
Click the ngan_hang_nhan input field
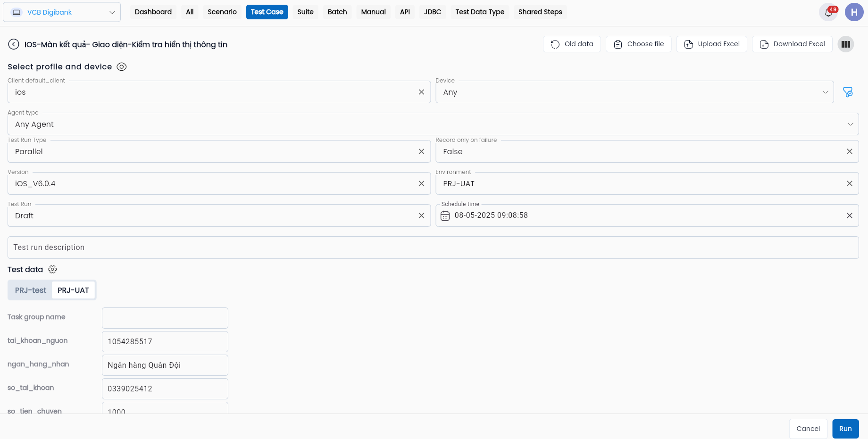(165, 365)
